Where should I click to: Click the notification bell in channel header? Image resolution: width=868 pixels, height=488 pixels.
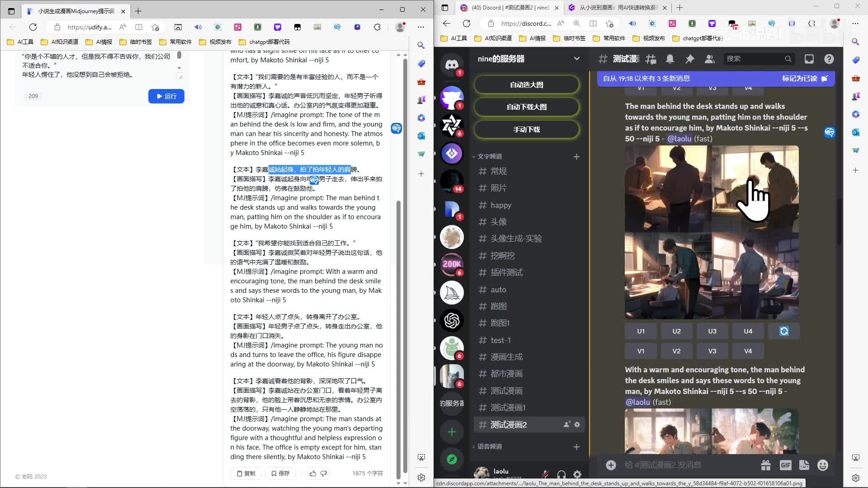coord(670,59)
